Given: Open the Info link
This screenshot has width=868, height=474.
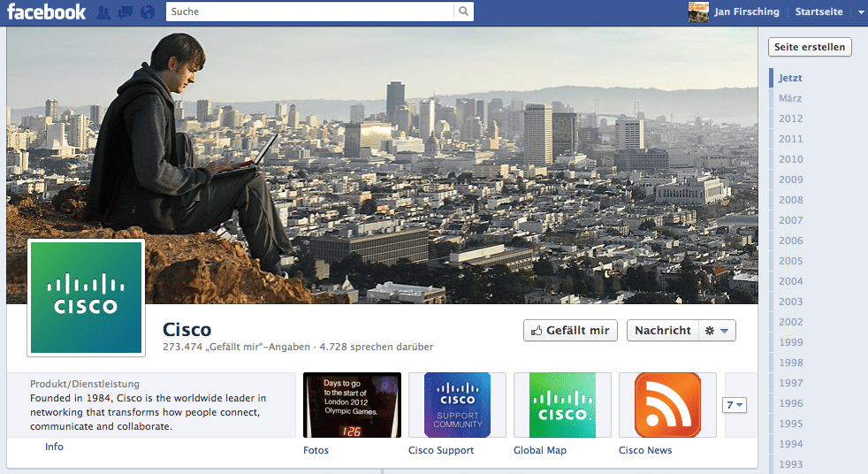Looking at the screenshot, I should [54, 447].
